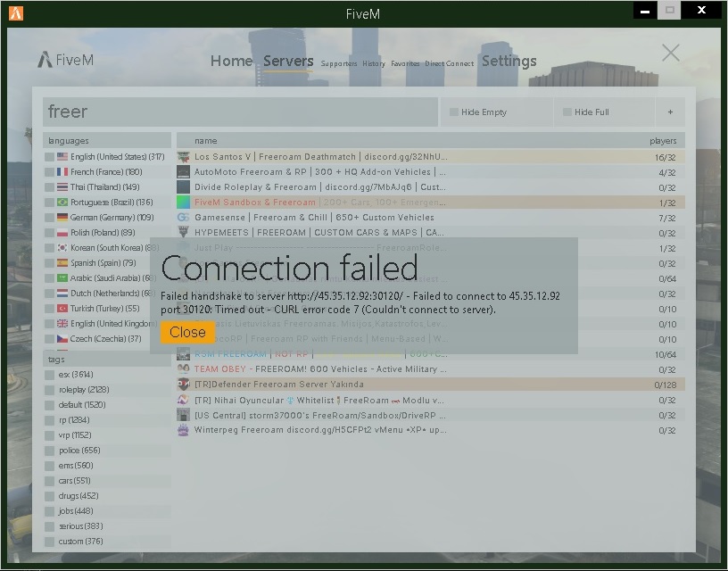Image resolution: width=728 pixels, height=571 pixels.
Task: Click the plus button beside Hide Full
Action: coord(670,112)
